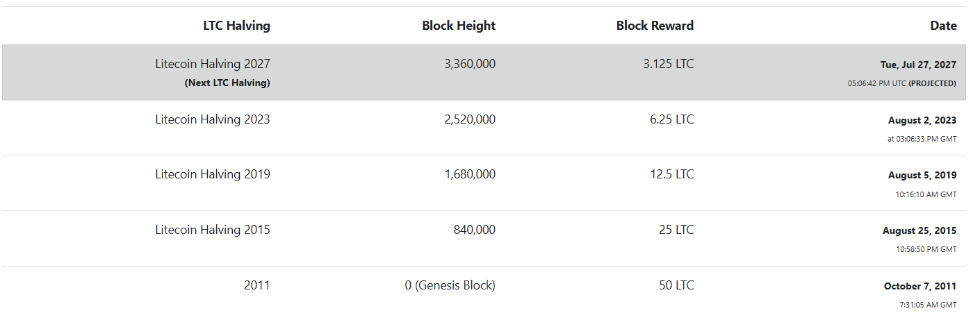Click the Block Height column header

tap(459, 26)
